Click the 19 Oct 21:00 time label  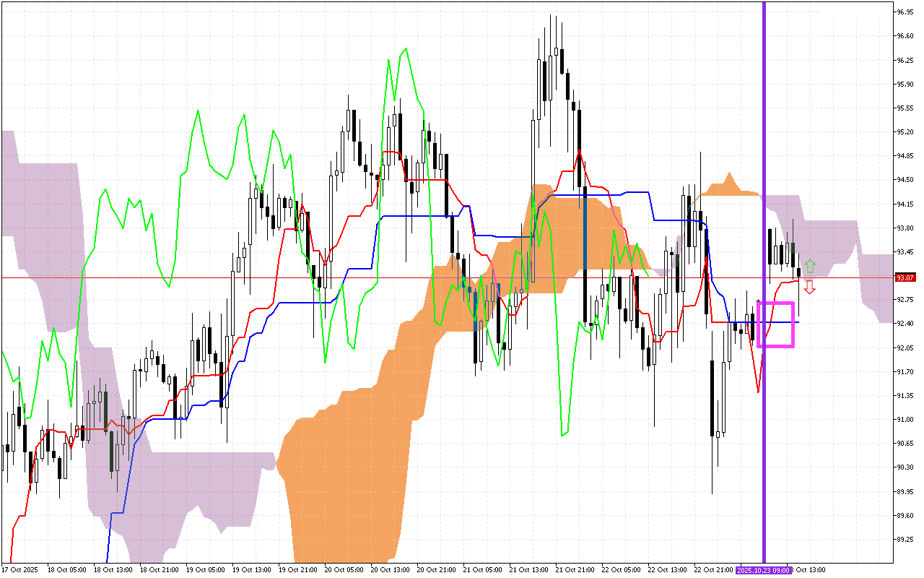(x=297, y=570)
